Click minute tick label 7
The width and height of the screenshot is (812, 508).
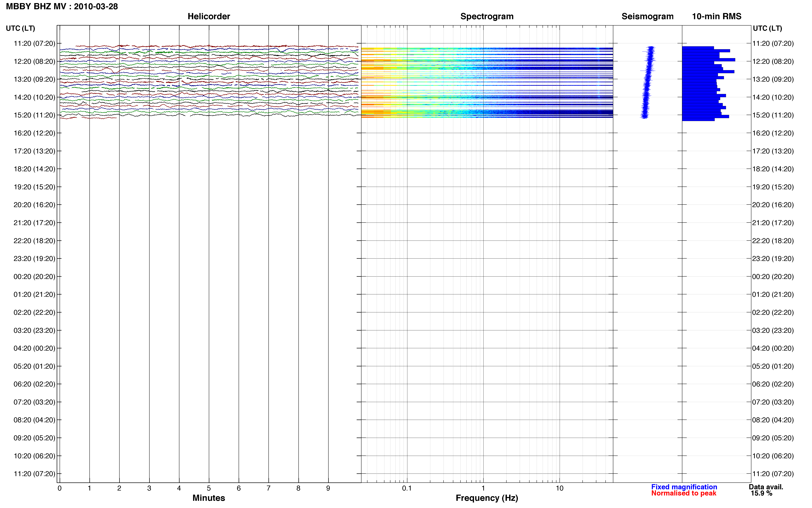click(269, 488)
